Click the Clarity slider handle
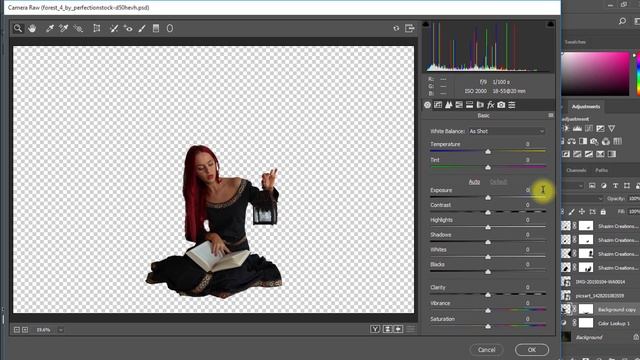Screen dimensions: 640x360 pyautogui.click(x=488, y=295)
